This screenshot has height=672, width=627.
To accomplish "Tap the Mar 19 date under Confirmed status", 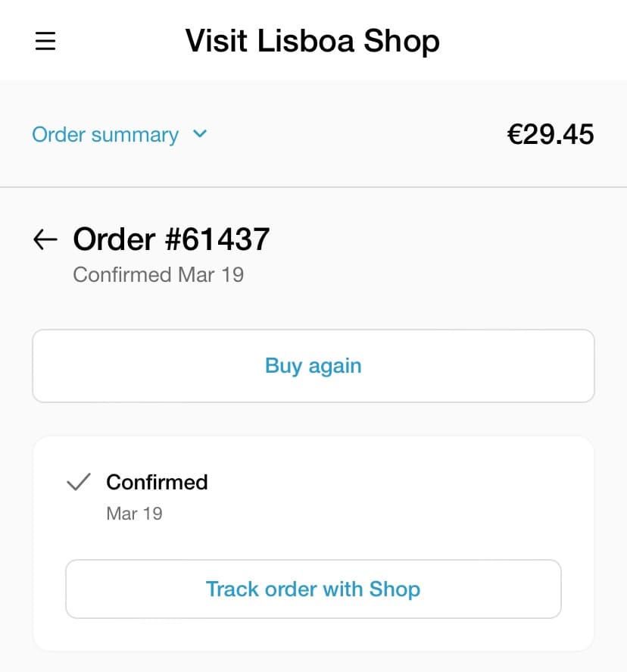I will [x=134, y=514].
